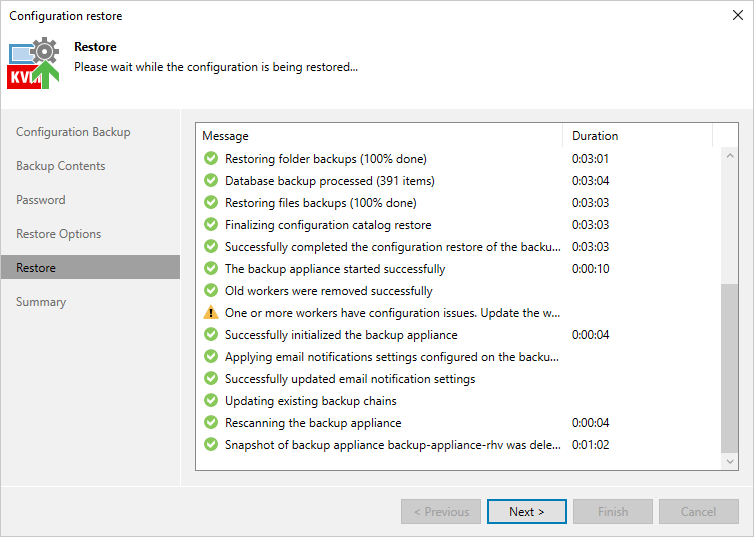Open the Configuration Backup step
Viewport: 754px width, 537px height.
pyautogui.click(x=73, y=132)
